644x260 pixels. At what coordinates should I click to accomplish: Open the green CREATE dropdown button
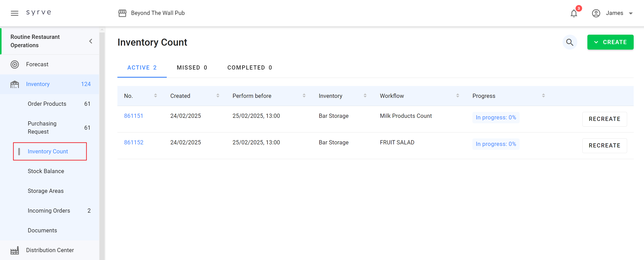click(610, 42)
